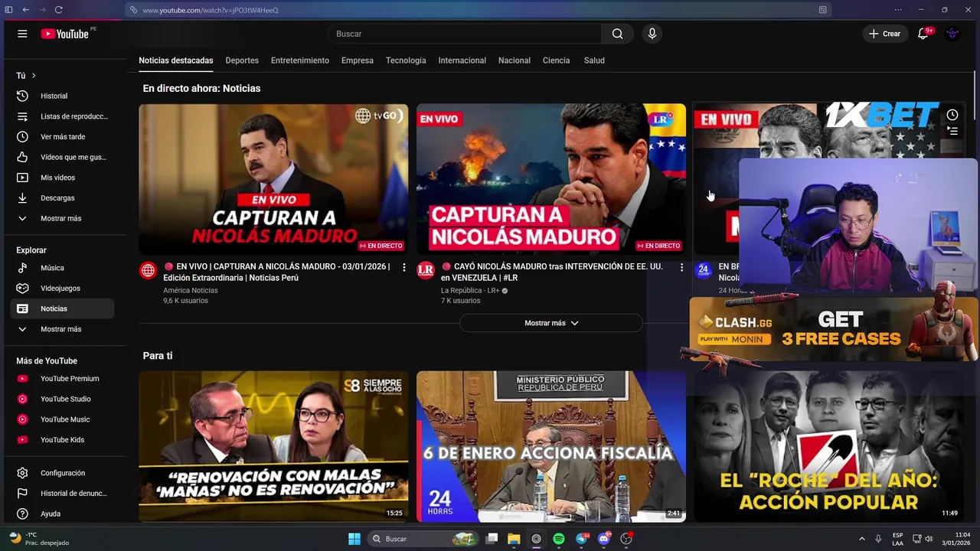This screenshot has height=551, width=980.
Task: Open title CAYÓ NICOLÁS MADURO tras INTERVENCIÓN
Action: pos(552,272)
